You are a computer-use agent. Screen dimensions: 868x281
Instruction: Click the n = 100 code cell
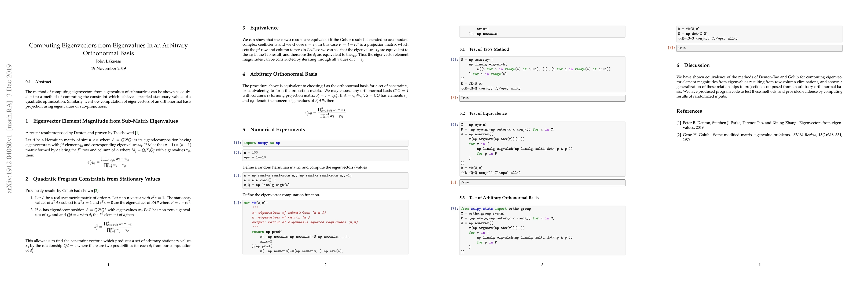(x=325, y=155)
